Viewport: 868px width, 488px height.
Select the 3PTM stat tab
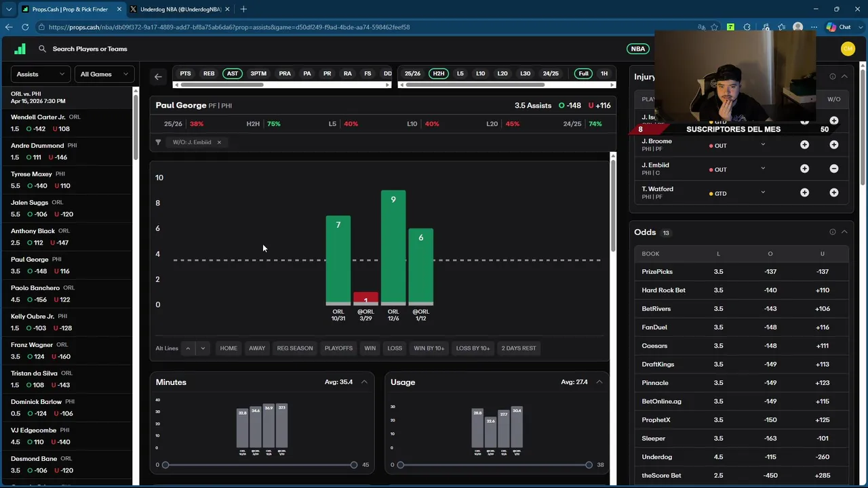pos(258,73)
